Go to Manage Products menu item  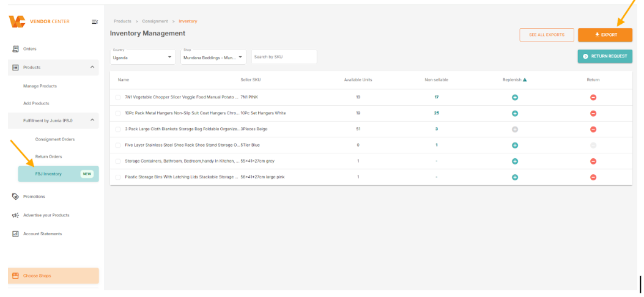tap(40, 86)
